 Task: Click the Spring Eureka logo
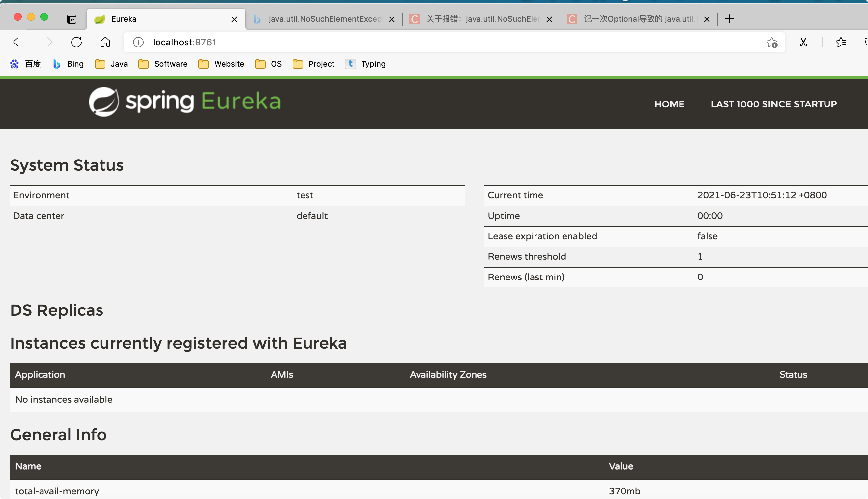point(185,102)
